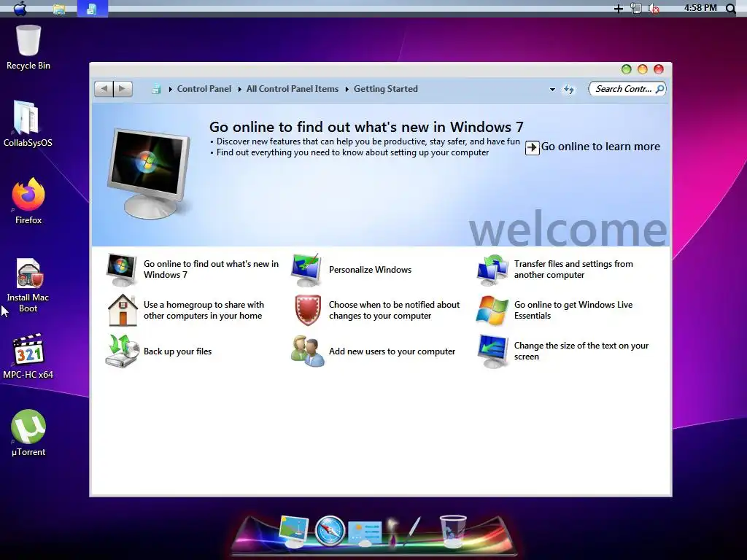Open the Install Mac Boot shortcut
The width and height of the screenshot is (747, 560).
[x=28, y=285]
